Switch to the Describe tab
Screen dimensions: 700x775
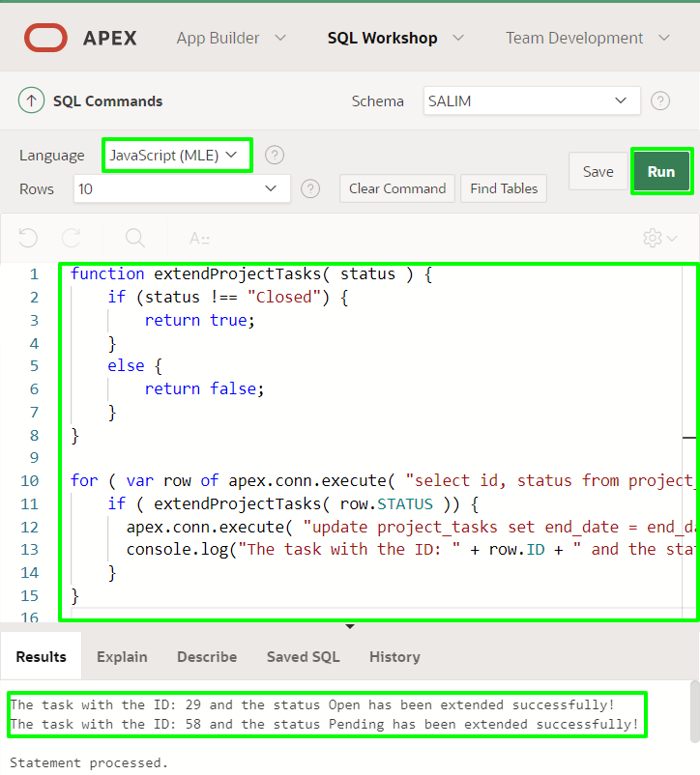[207, 656]
